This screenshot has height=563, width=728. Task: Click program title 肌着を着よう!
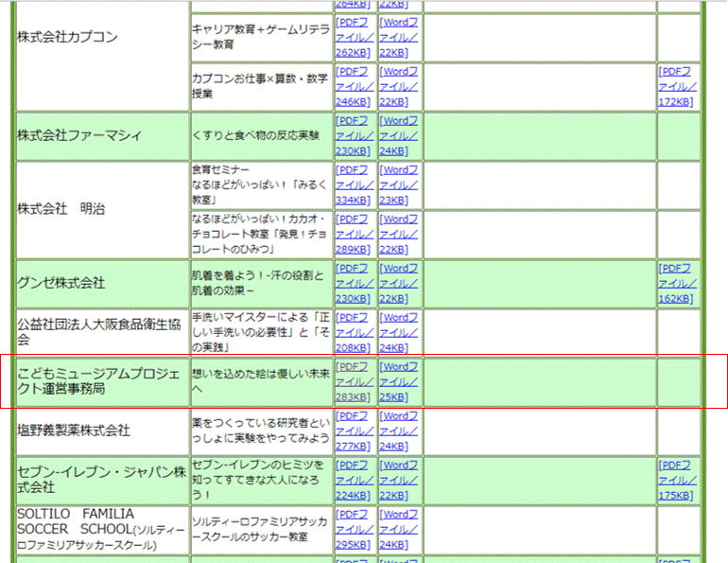[x=258, y=283]
